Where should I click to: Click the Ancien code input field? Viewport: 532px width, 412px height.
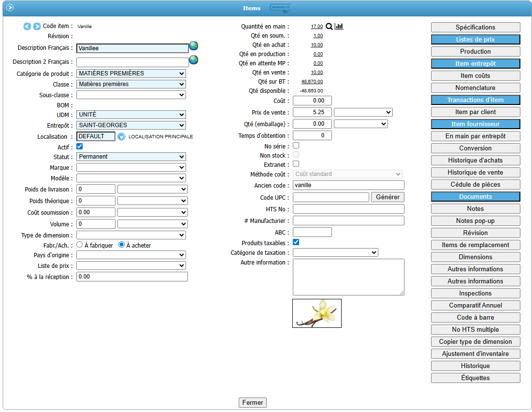[x=348, y=185]
